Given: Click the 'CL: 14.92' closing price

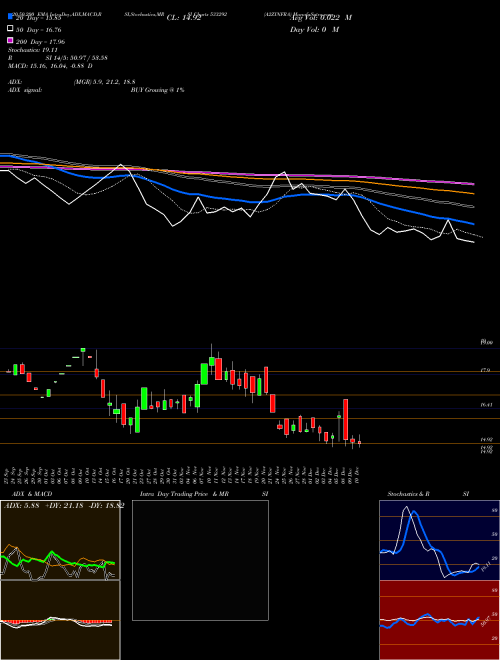Looking at the screenshot, I should [x=184, y=18].
